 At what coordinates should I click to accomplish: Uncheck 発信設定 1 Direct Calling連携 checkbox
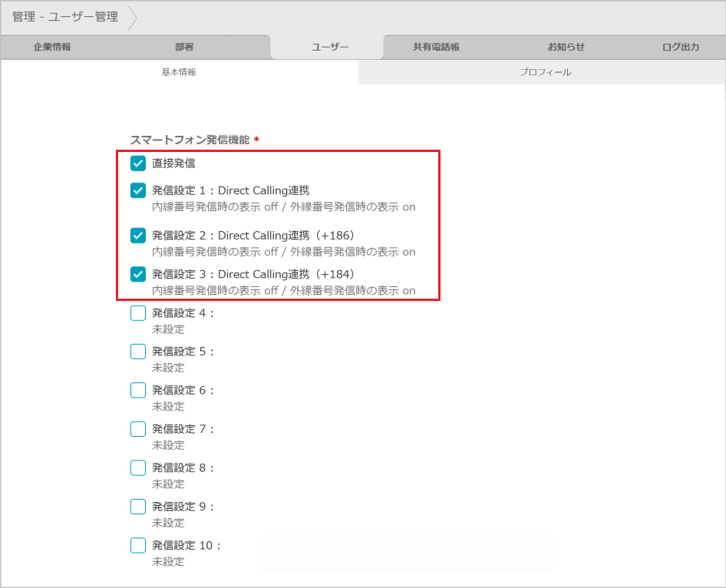coord(138,190)
